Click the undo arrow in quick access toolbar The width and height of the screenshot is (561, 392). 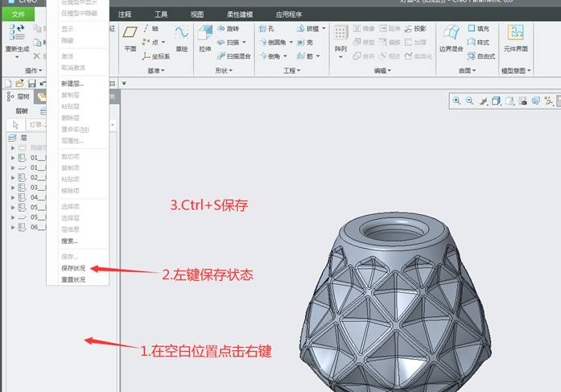(x=43, y=84)
